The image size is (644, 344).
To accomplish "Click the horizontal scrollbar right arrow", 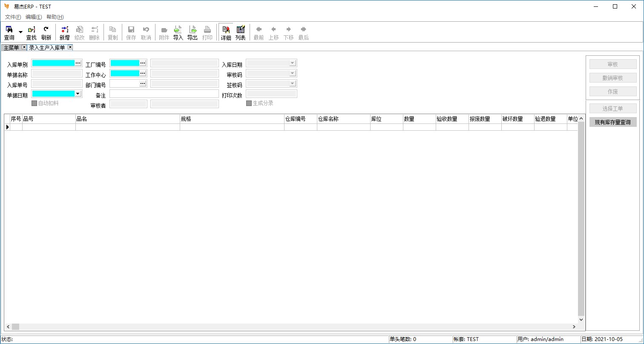I will [x=574, y=327].
